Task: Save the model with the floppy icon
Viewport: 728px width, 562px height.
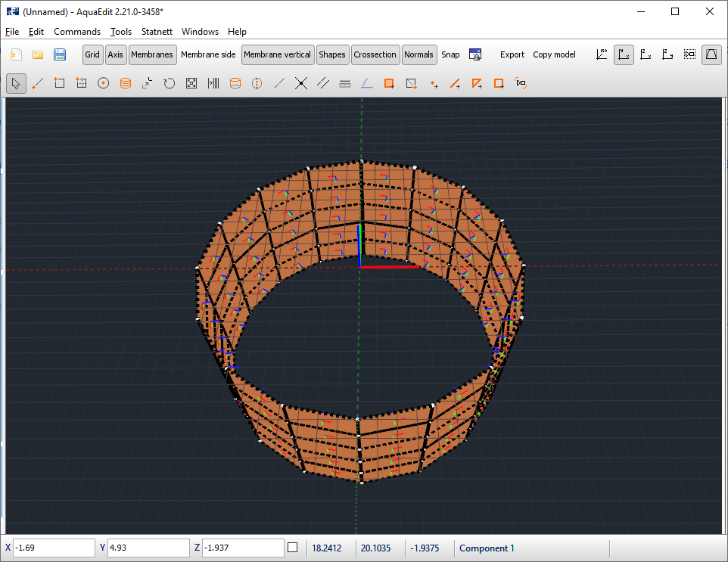Action: pyautogui.click(x=60, y=54)
